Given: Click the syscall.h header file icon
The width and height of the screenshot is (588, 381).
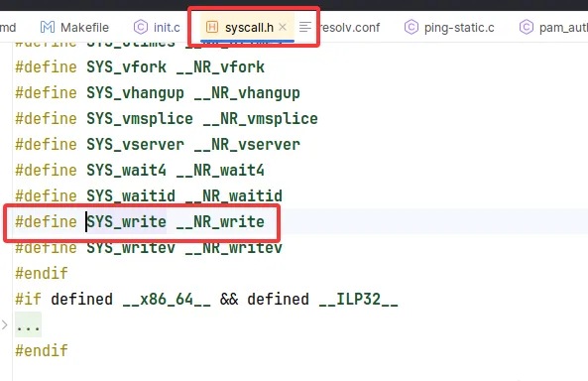Looking at the screenshot, I should tap(212, 27).
